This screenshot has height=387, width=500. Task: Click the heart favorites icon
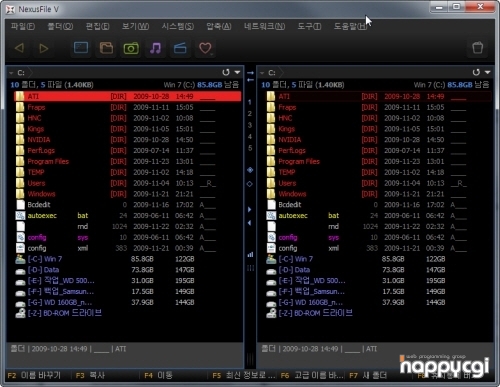click(x=205, y=48)
